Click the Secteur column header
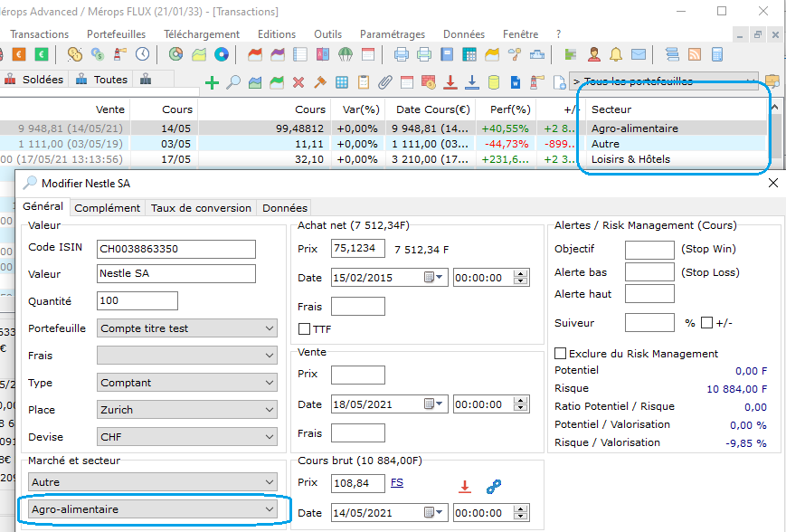 [x=611, y=109]
